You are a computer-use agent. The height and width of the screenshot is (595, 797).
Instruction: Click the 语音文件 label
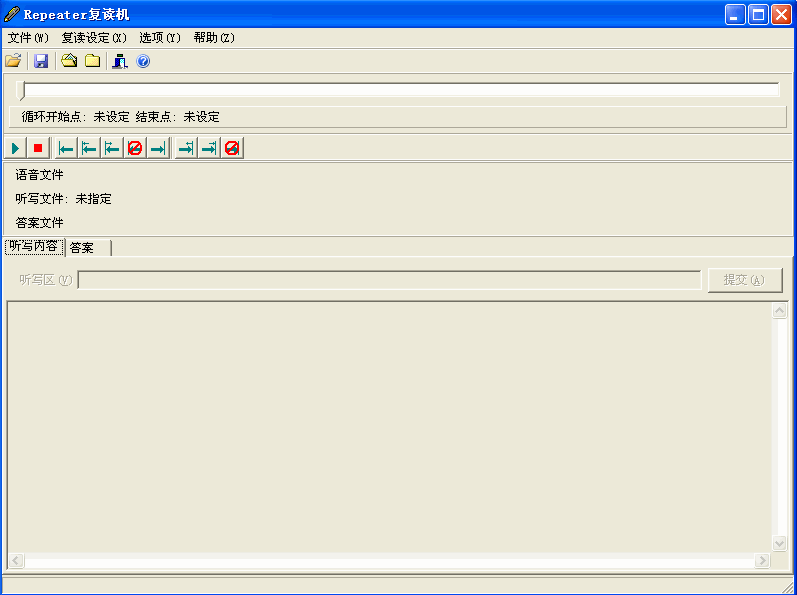[x=39, y=175]
